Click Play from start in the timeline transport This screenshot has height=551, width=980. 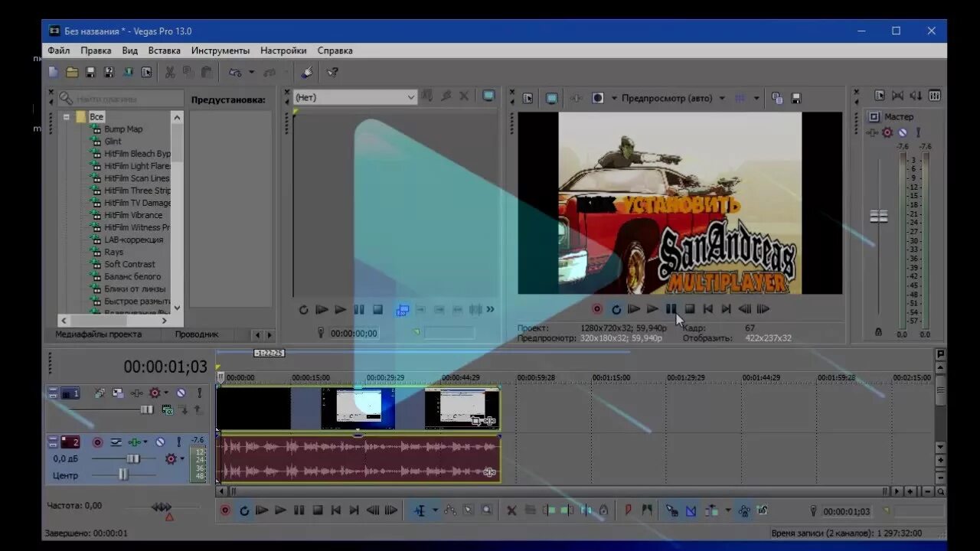[262, 510]
